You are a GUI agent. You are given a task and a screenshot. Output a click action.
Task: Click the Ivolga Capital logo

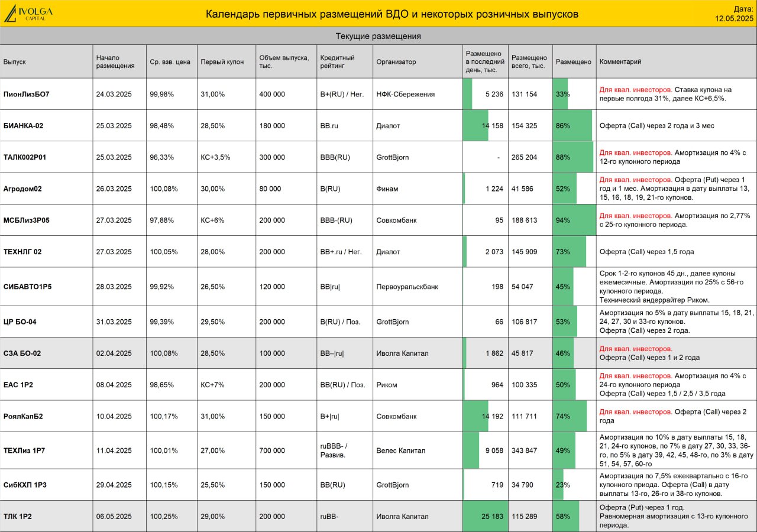point(28,13)
